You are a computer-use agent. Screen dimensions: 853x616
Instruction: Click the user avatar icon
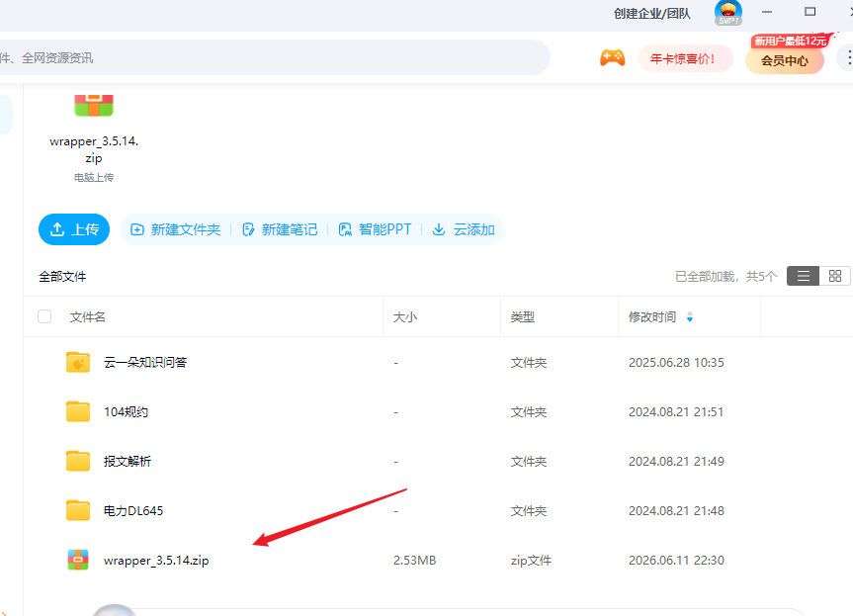(728, 13)
